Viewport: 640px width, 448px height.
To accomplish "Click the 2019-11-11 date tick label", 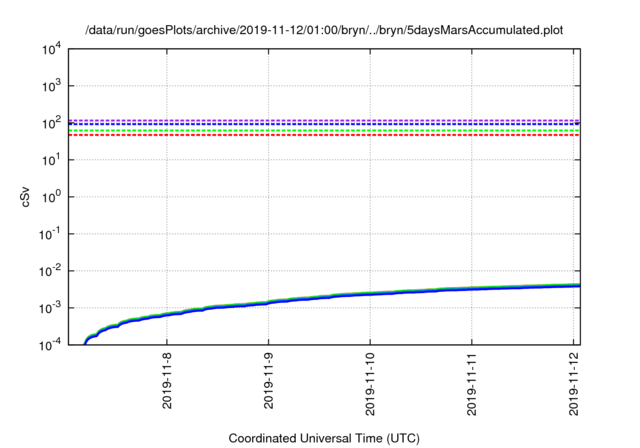I will coord(471,384).
